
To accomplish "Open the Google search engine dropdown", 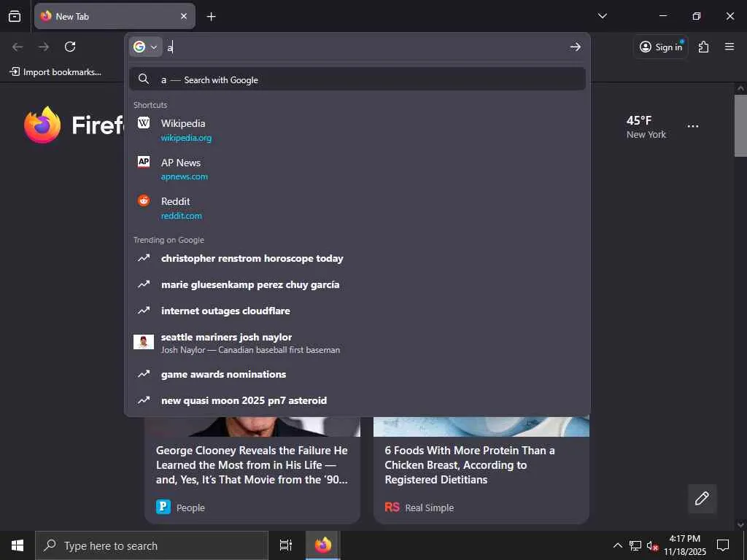I will (145, 47).
